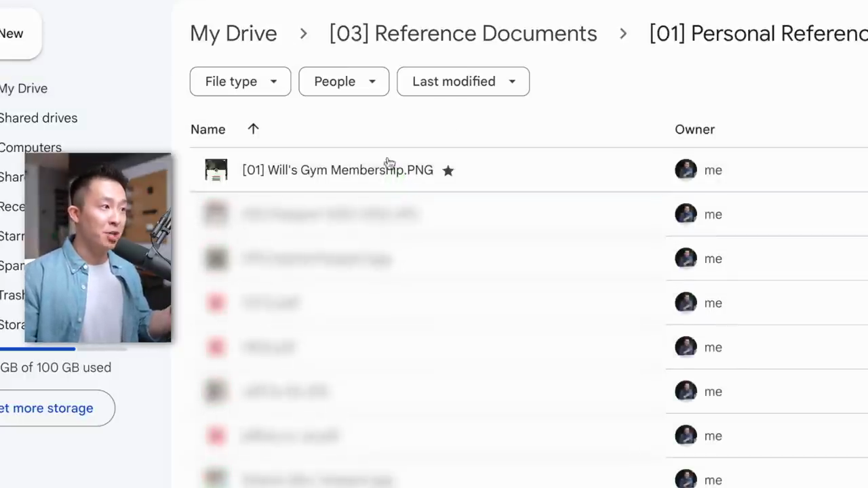Click the Name column header
The image size is (868, 488).
tap(208, 129)
